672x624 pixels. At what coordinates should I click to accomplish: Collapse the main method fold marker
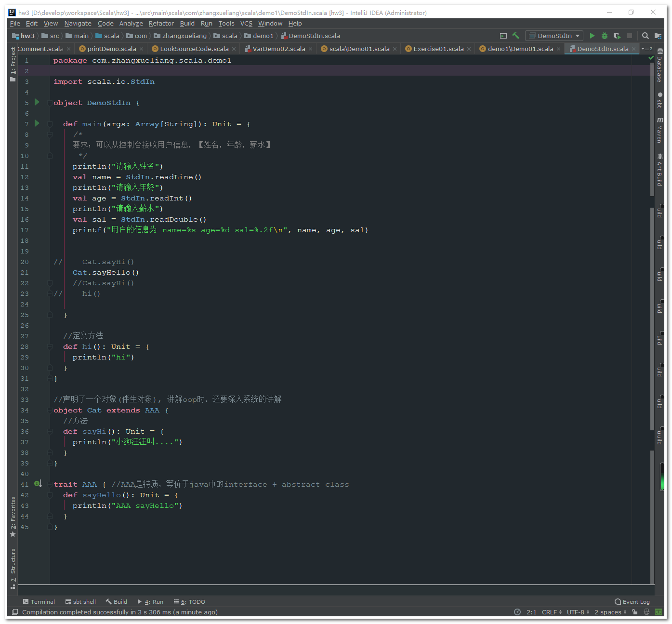(x=50, y=124)
